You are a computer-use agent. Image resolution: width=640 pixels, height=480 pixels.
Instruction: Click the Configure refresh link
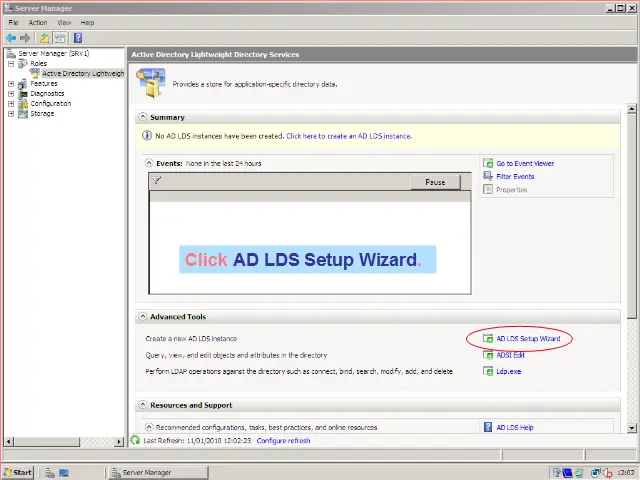tap(283, 440)
